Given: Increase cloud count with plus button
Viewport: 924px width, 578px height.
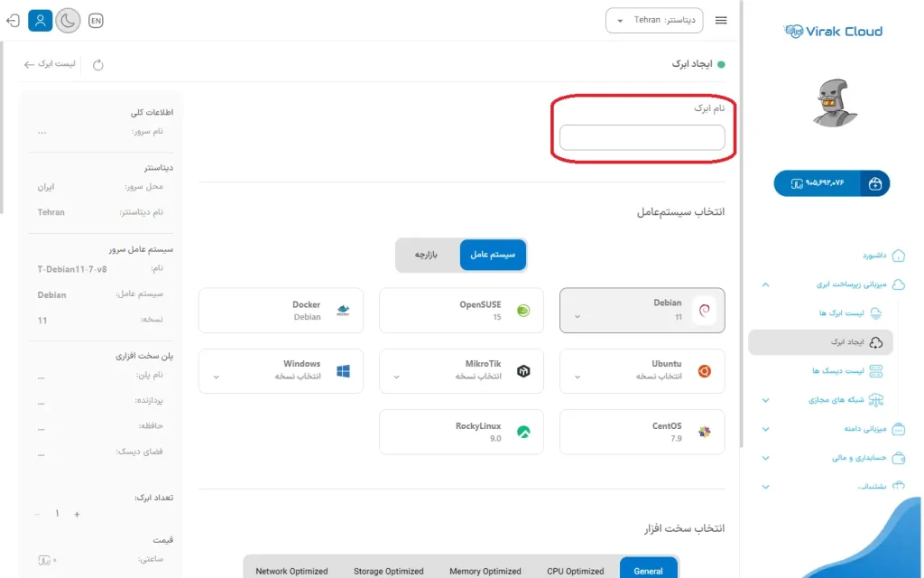Looking at the screenshot, I should coord(77,514).
